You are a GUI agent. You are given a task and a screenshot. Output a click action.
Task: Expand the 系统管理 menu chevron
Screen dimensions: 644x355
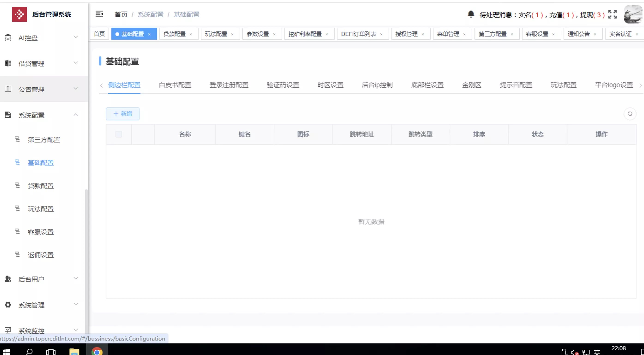click(76, 304)
